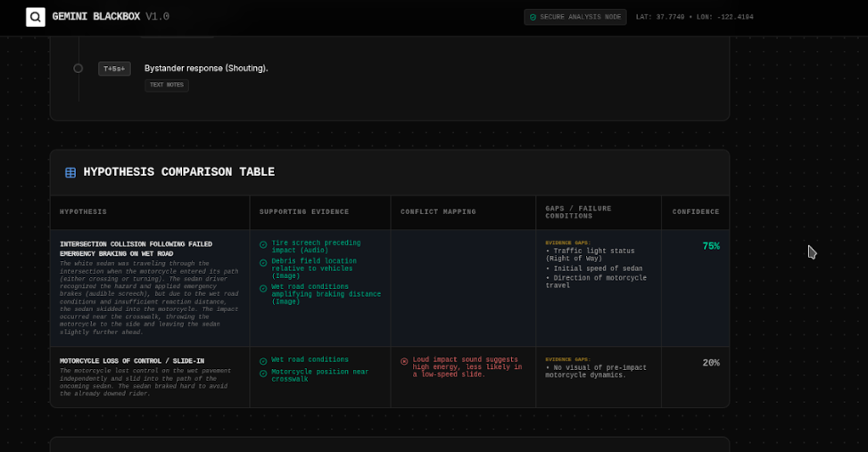
Task: Click the Initial speed of sedan gap item
Action: [x=594, y=268]
